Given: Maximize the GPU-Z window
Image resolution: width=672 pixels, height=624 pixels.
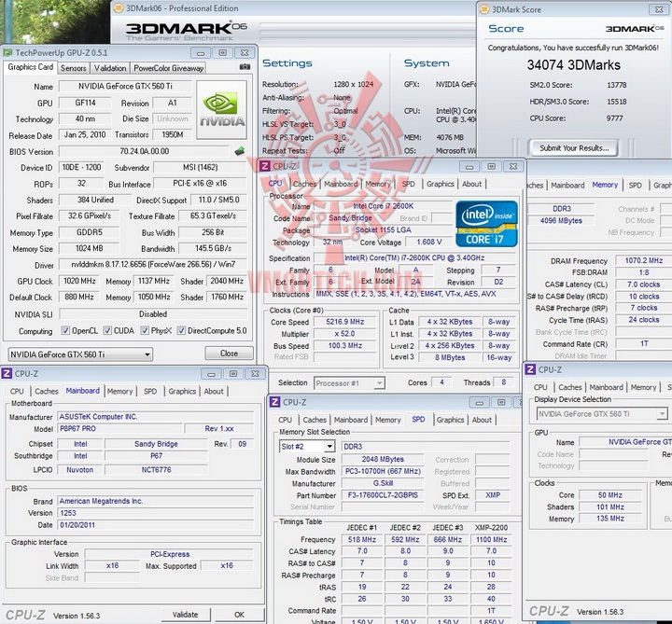Looking at the screenshot, I should (x=222, y=53).
